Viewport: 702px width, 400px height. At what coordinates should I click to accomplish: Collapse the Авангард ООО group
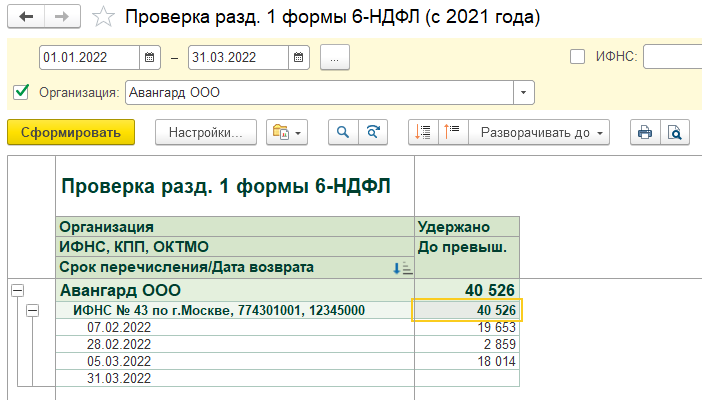point(17,290)
